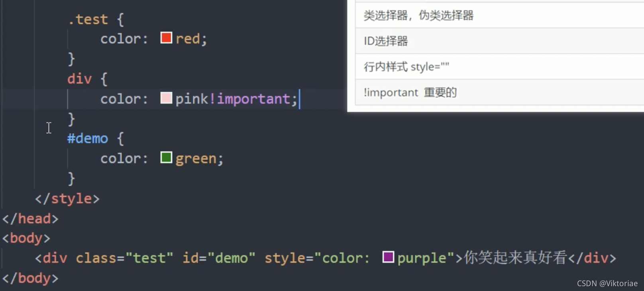Viewport: 644px width, 291px height.
Task: Click the purple color swatch in style attribute
Action: pos(388,257)
